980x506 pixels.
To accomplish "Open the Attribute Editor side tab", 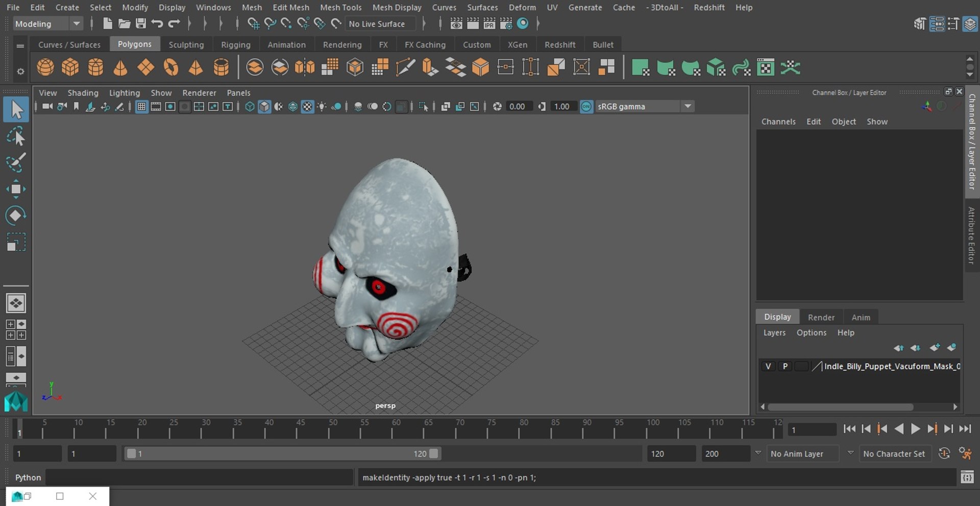I will tap(972, 235).
